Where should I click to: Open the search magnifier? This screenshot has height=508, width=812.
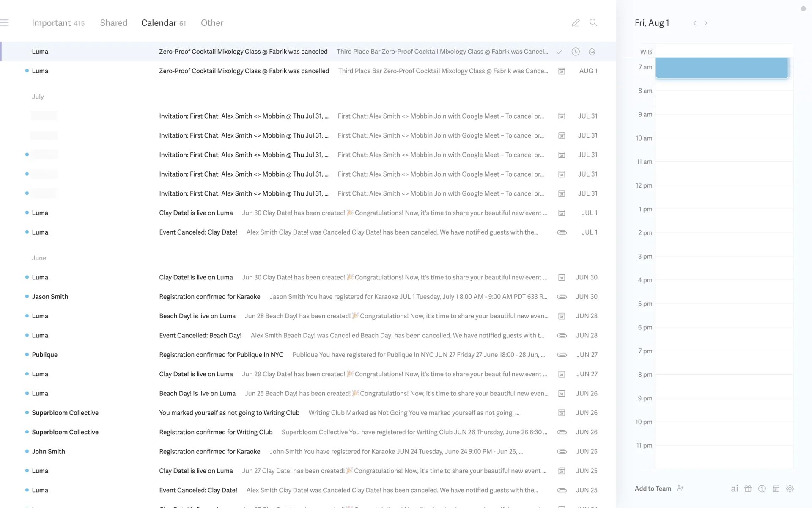(x=593, y=23)
